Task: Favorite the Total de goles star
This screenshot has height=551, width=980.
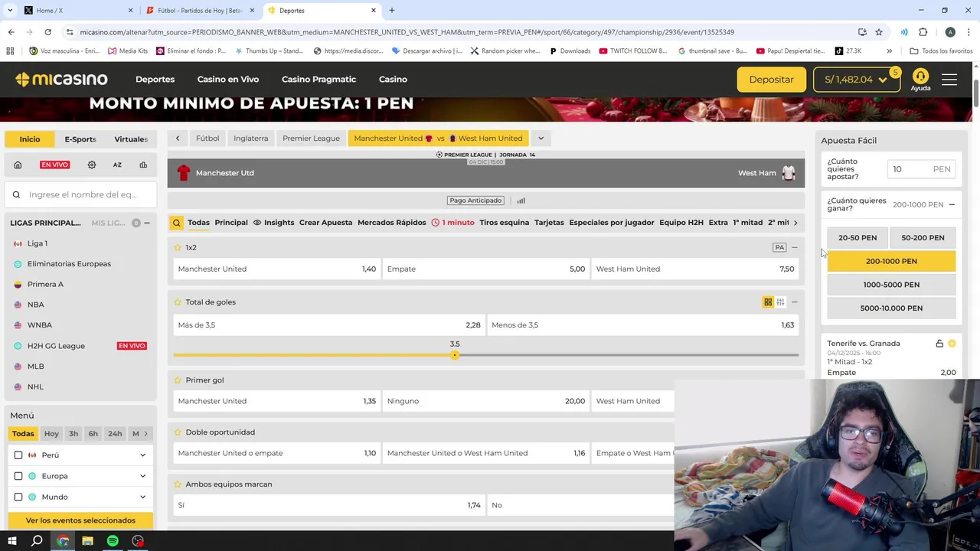Action: coord(178,302)
